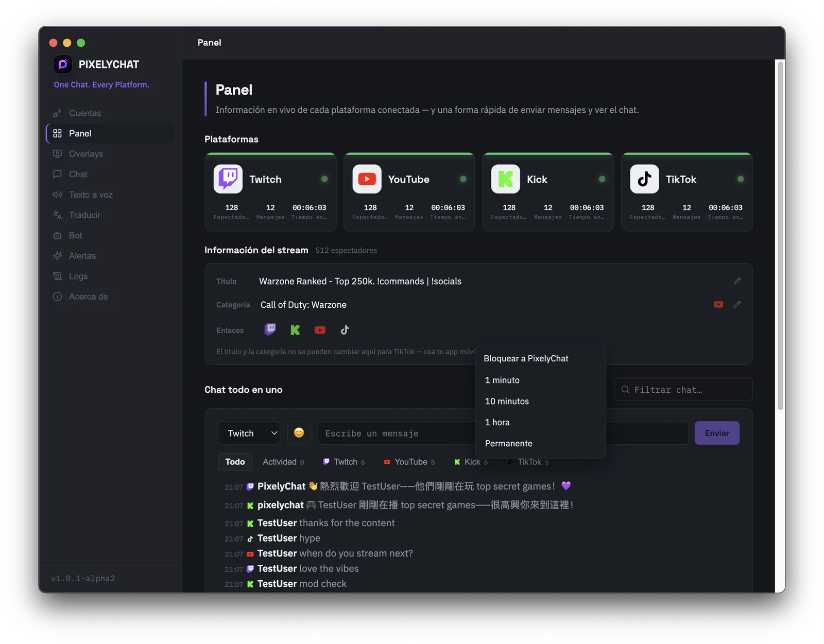Open the Kick link in Enlaces
The image size is (824, 644).
295,330
